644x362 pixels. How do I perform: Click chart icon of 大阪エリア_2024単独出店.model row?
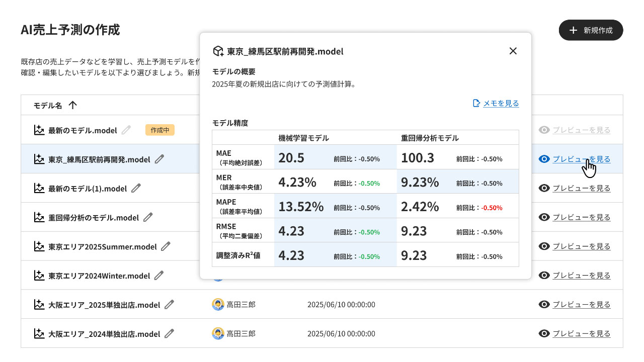click(39, 333)
